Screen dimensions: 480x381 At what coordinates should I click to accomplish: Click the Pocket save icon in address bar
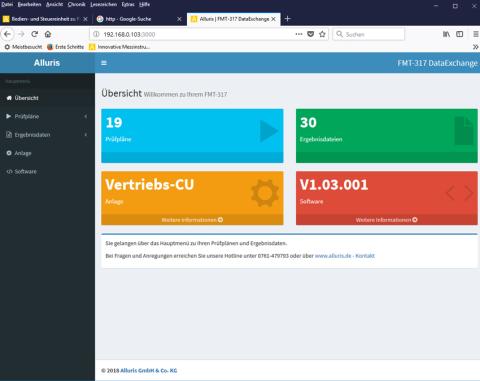(x=310, y=34)
